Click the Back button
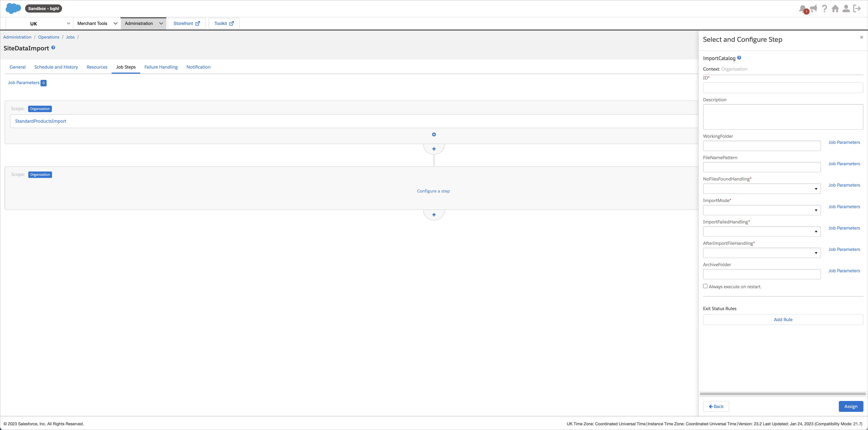 (x=716, y=406)
